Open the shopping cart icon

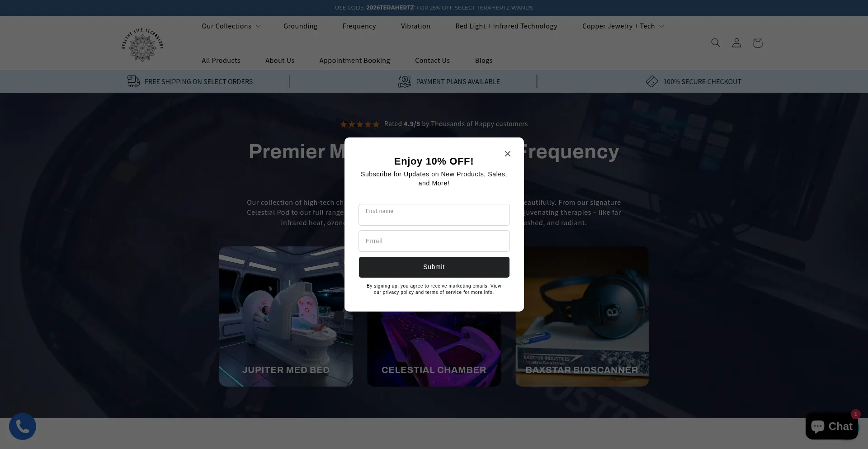click(x=758, y=43)
